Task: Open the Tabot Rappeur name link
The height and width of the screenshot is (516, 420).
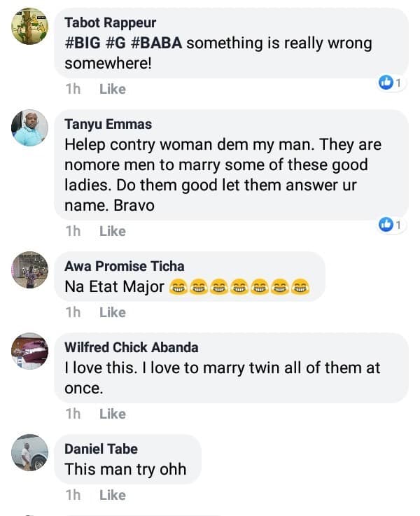Action: coord(110,22)
